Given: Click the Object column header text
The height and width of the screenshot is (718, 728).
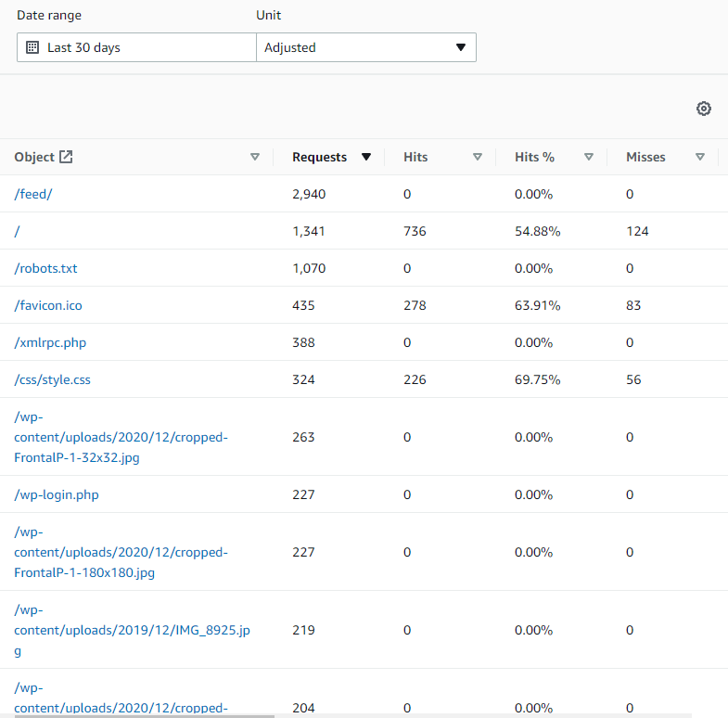Looking at the screenshot, I should tap(34, 157).
